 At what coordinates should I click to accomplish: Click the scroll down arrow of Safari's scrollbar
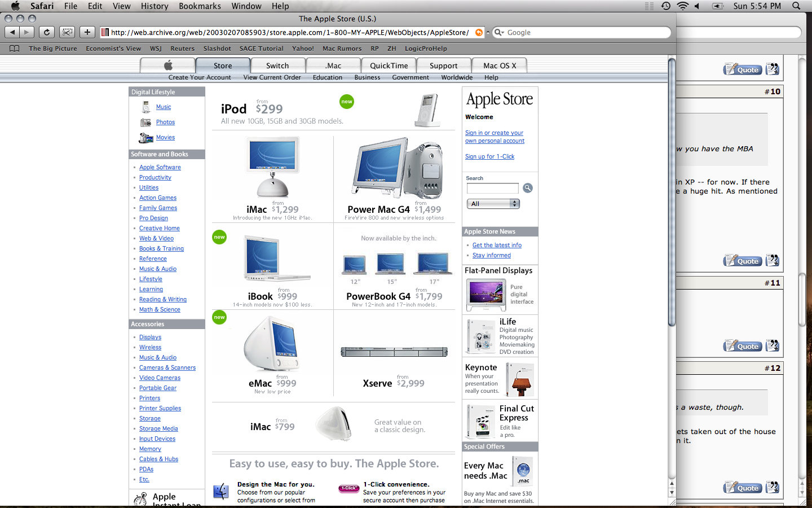coord(672,493)
